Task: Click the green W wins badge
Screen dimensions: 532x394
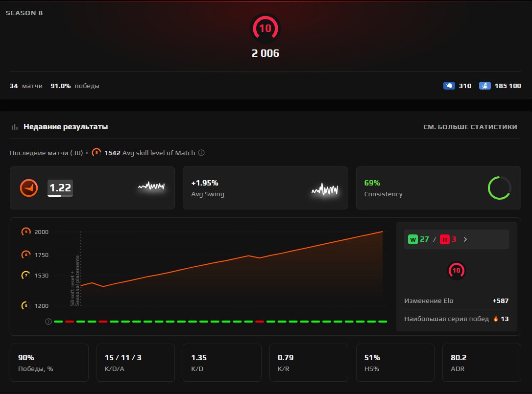Action: [412, 239]
